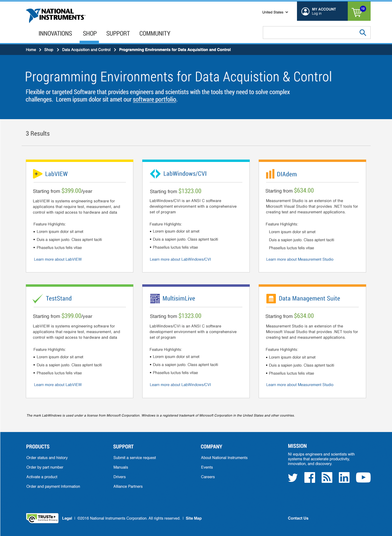
Task: Open the YouTube social icon
Action: 363,478
